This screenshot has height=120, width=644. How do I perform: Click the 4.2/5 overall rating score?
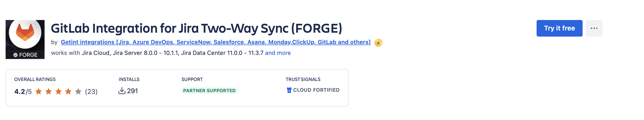(23, 92)
